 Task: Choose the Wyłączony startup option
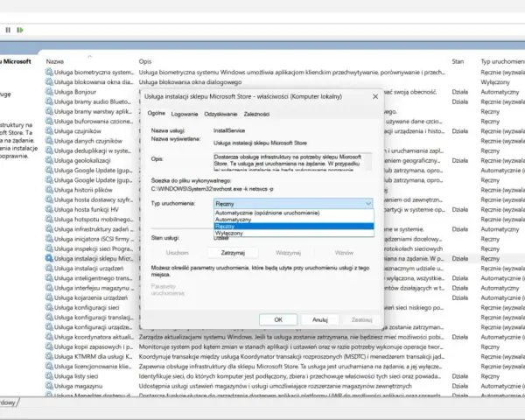coord(294,233)
